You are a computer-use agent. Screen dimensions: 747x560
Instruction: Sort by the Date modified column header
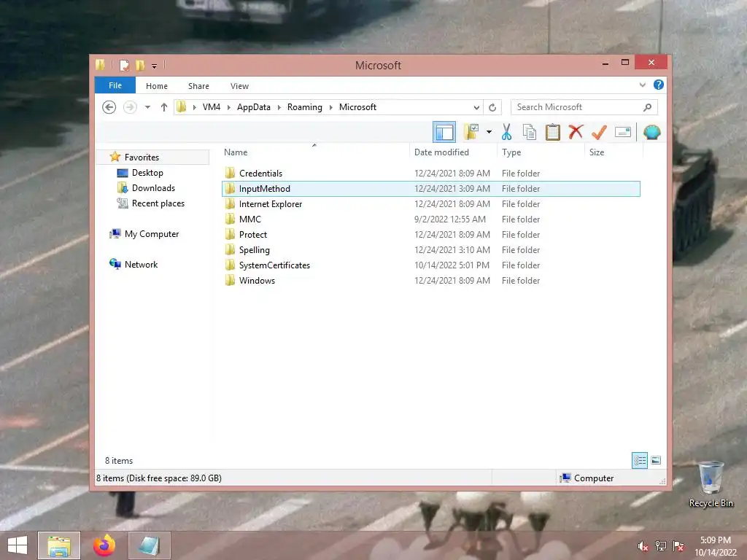coord(452,152)
